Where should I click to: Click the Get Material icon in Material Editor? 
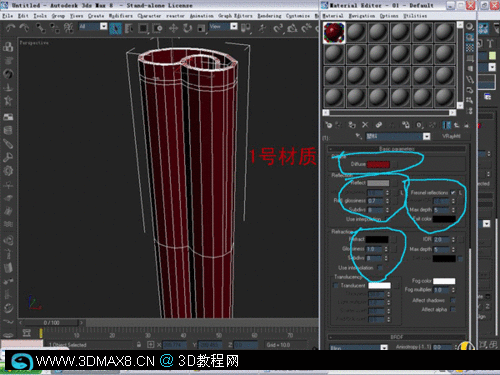(329, 125)
